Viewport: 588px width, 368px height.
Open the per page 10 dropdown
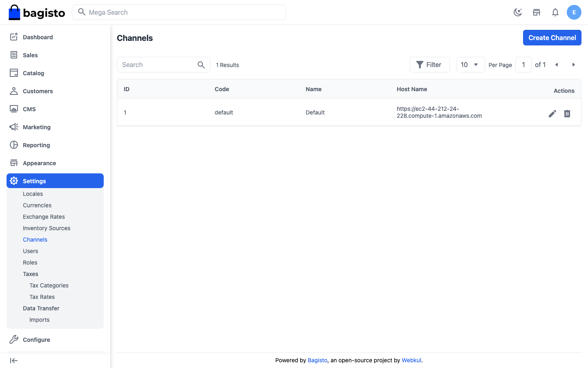(470, 65)
